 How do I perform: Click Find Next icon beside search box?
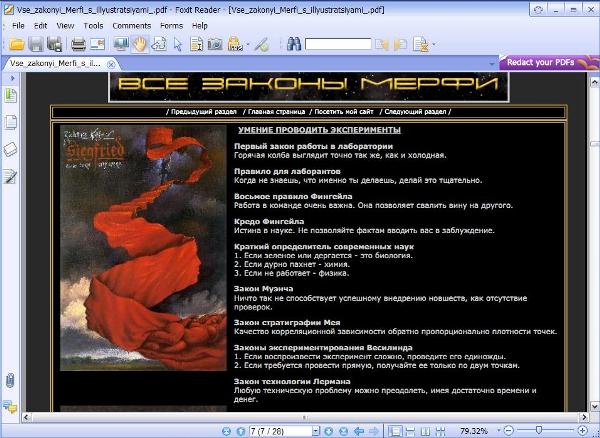400,44
